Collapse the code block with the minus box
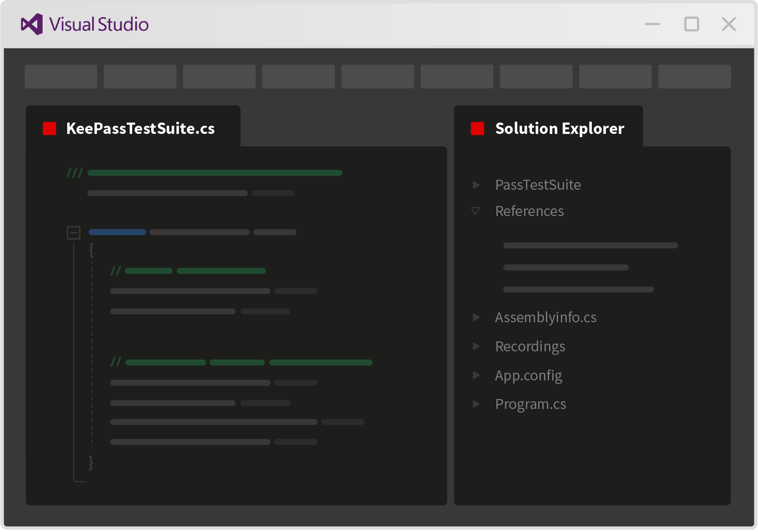Screen dimensions: 758x532 [x=74, y=232]
